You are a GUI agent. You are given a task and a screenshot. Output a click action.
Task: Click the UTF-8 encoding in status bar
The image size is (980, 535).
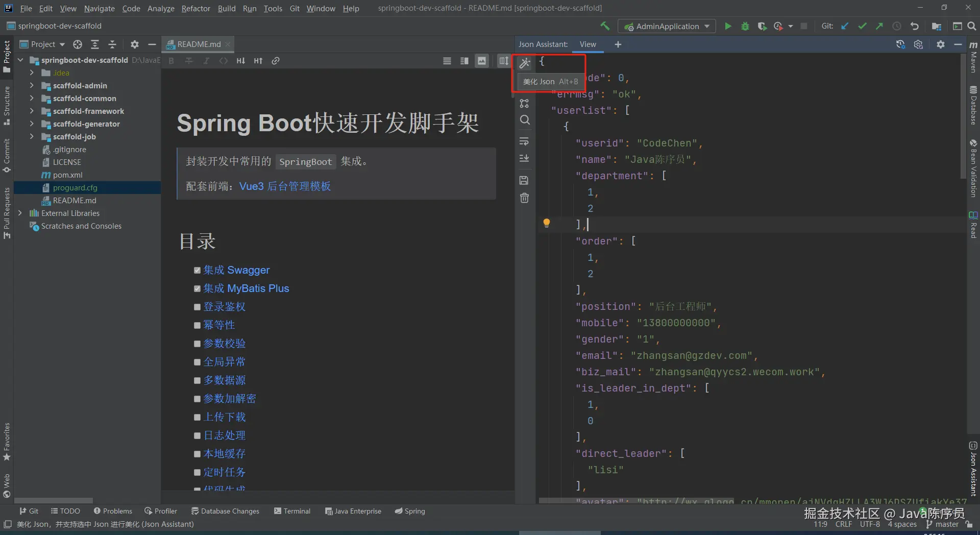pyautogui.click(x=870, y=524)
